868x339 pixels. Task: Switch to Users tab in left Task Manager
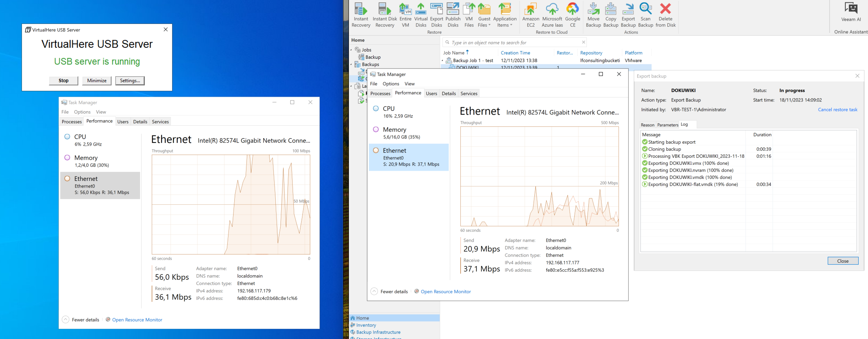[x=123, y=122]
